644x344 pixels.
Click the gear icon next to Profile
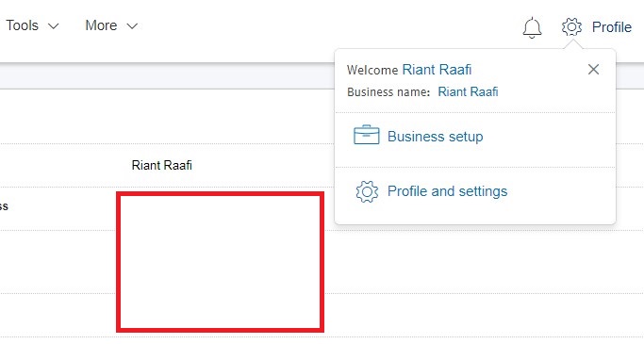[x=571, y=27]
